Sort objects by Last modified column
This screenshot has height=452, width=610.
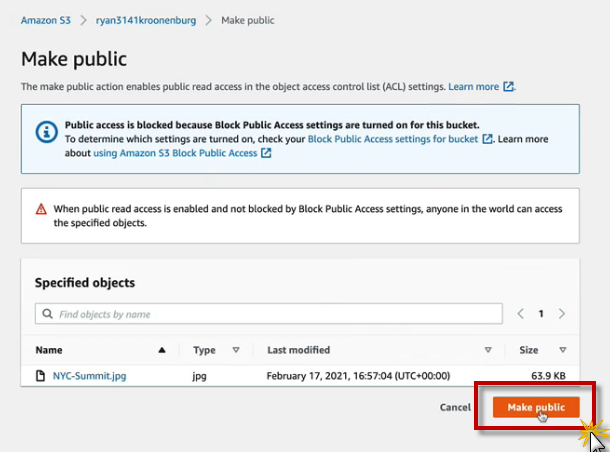[x=488, y=350]
